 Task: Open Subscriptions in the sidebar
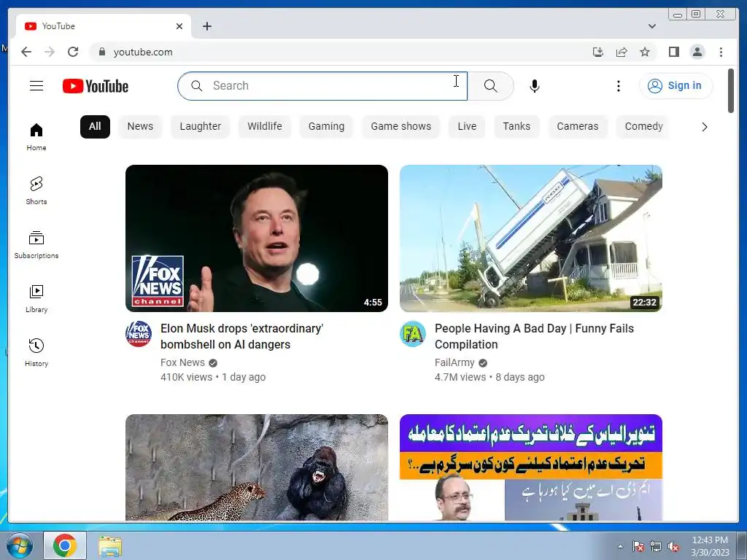36,245
